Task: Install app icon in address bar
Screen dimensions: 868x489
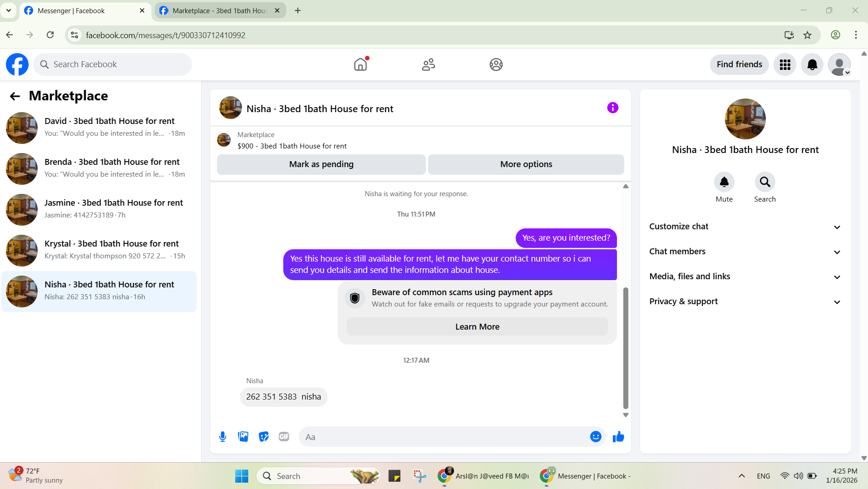Action: point(789,35)
